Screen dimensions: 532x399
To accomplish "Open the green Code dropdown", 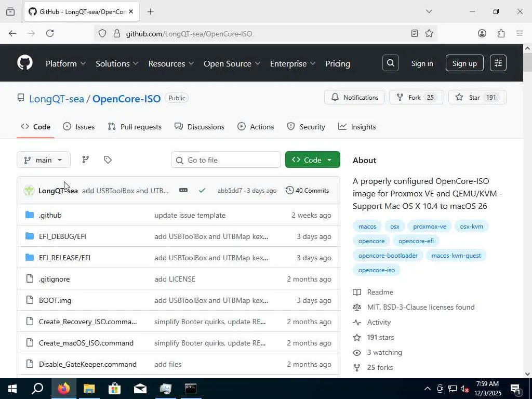I will [x=312, y=160].
